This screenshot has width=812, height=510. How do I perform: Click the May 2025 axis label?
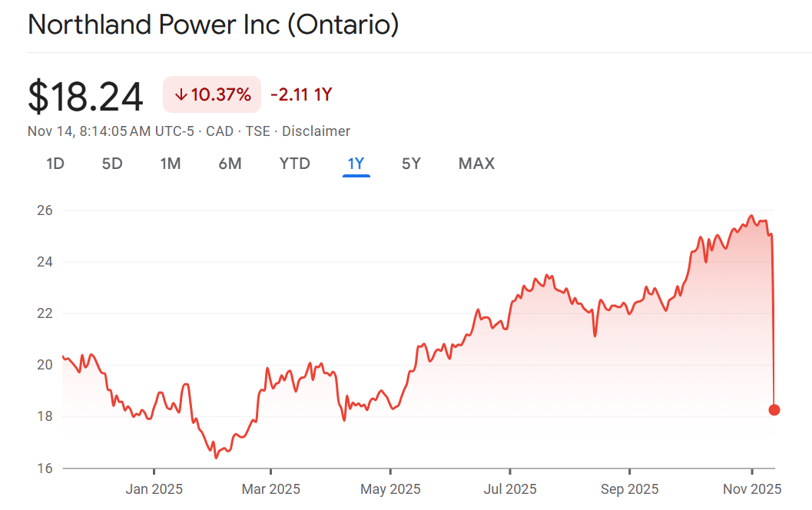tap(390, 488)
